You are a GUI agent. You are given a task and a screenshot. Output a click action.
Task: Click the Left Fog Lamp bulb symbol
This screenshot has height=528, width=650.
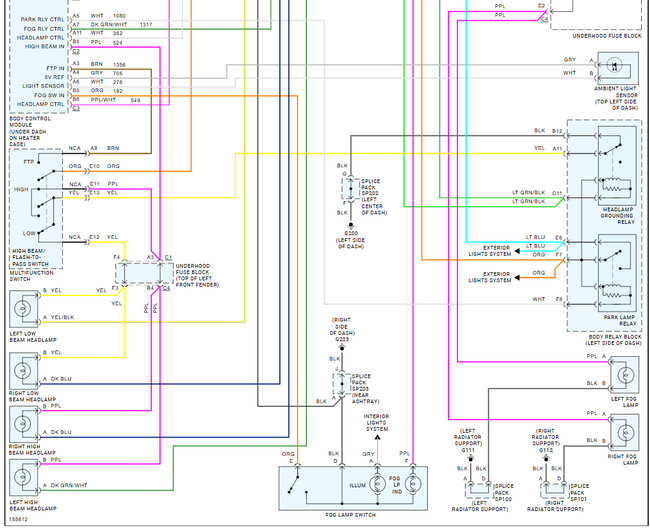[625, 375]
